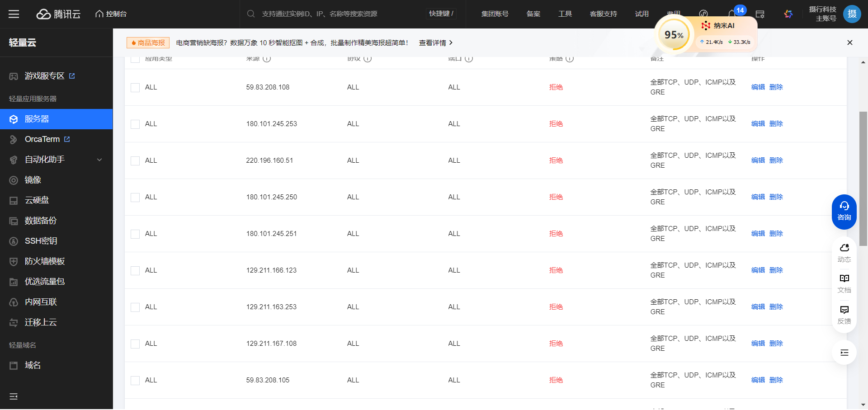Click the scrollbar up arrow
This screenshot has height=410, width=868.
[x=863, y=62]
